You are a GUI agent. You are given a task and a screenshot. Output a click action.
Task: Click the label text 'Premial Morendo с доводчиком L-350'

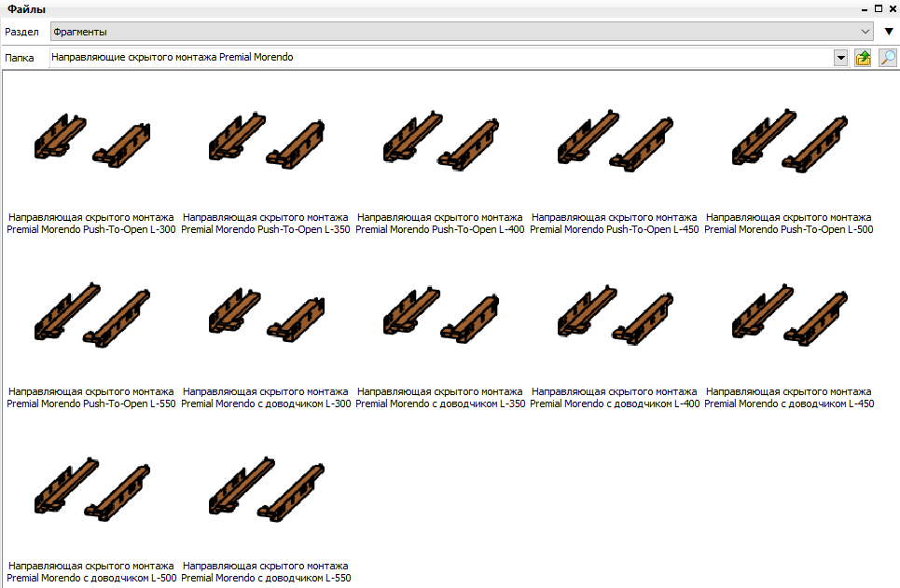(x=440, y=403)
